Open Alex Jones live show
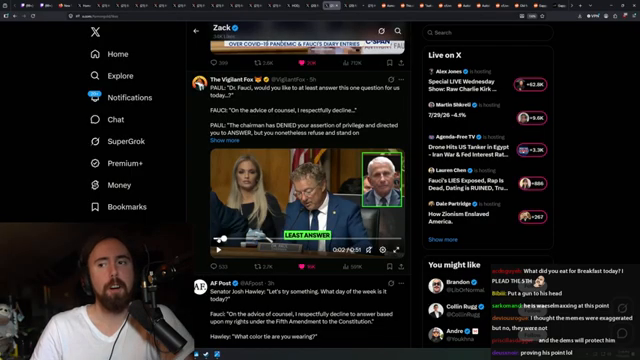Screen dimensions: 640x360 coord(462,85)
